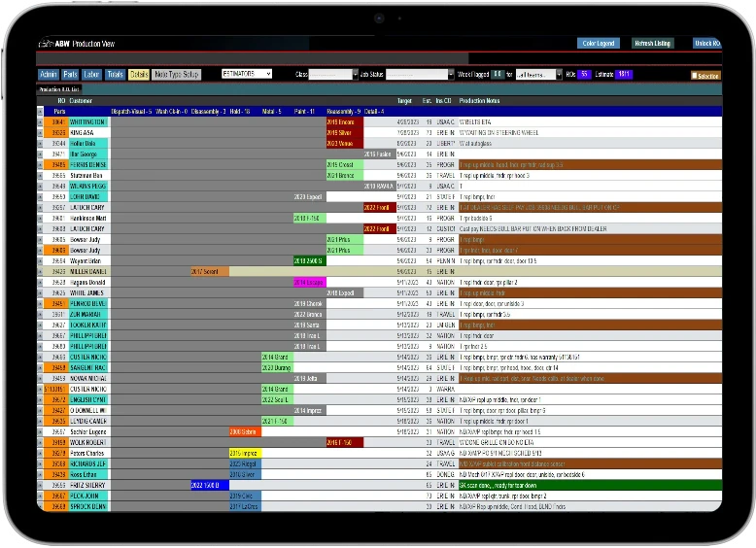Click the ABW logo icon
This screenshot has height=548, width=756.
[x=47, y=44]
